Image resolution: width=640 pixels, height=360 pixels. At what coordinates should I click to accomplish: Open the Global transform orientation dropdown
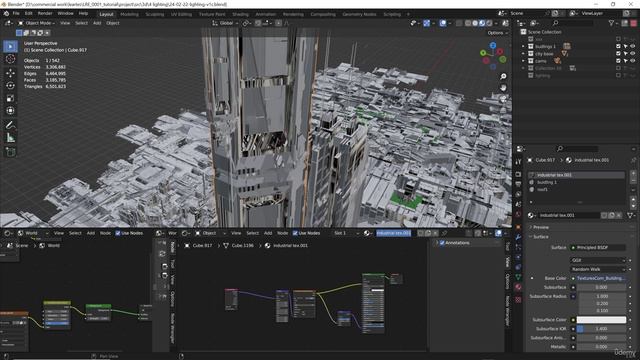[x=225, y=23]
